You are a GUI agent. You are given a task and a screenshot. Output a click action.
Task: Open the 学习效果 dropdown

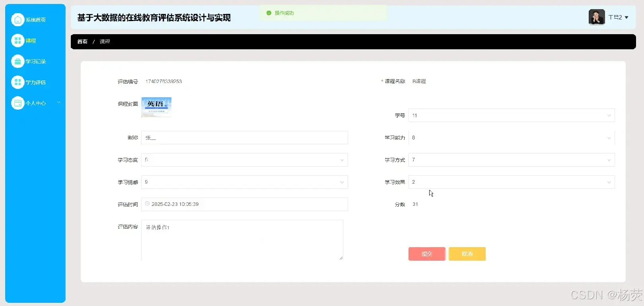pyautogui.click(x=512, y=182)
